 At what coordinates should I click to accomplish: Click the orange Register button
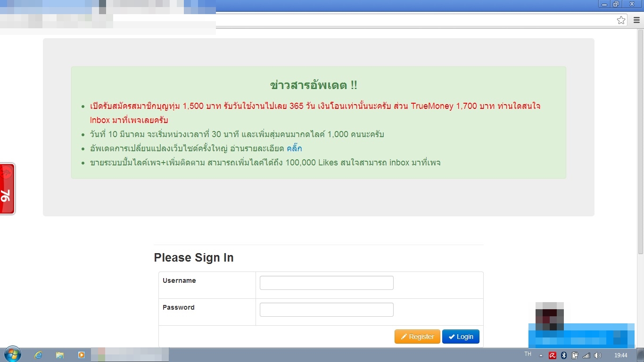tap(417, 337)
